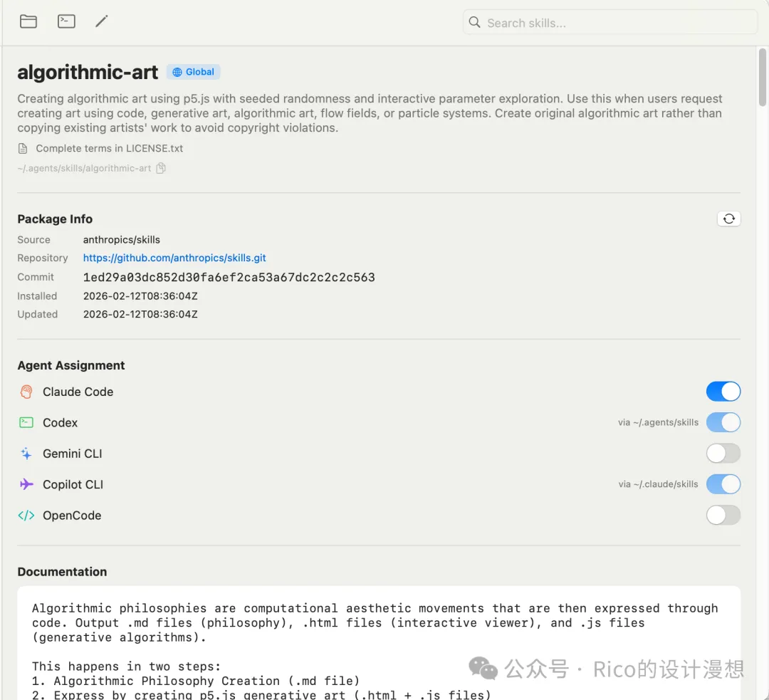Switch off Copilot CLI assignment
The width and height of the screenshot is (769, 700).
(723, 484)
